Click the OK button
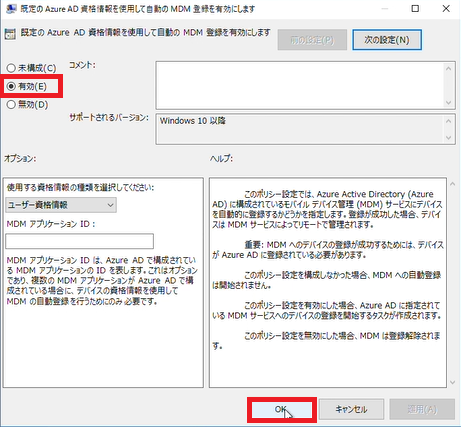 point(282,409)
